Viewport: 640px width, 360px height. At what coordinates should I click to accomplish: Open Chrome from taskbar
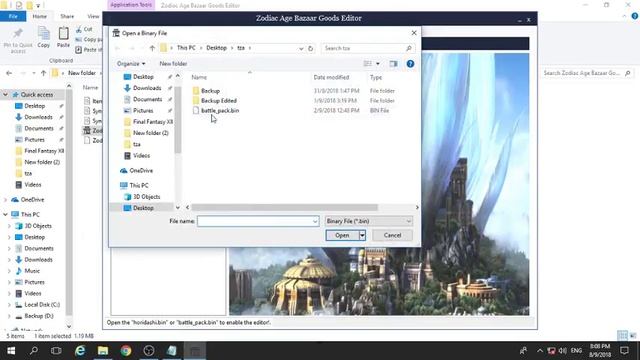point(126,351)
